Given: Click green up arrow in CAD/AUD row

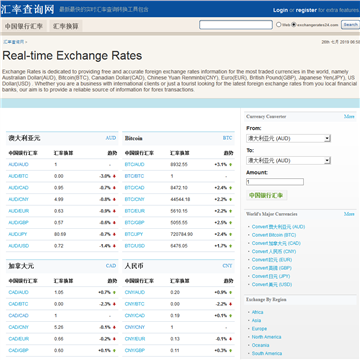Looking at the screenshot, I should click(114, 293).
